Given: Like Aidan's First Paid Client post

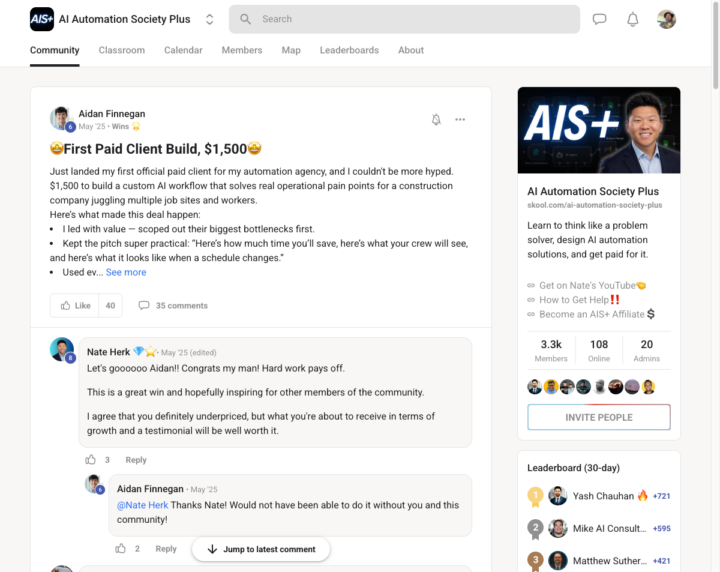Looking at the screenshot, I should (x=75, y=305).
